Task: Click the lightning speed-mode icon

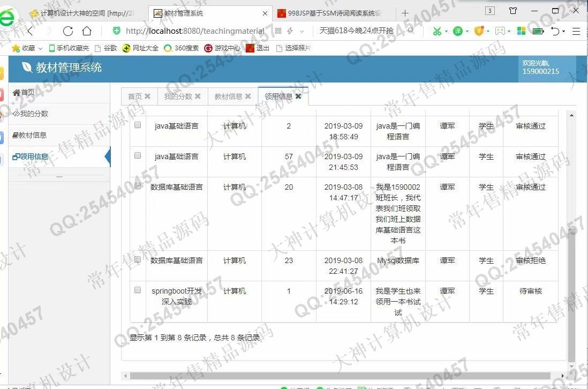Action: pos(290,31)
